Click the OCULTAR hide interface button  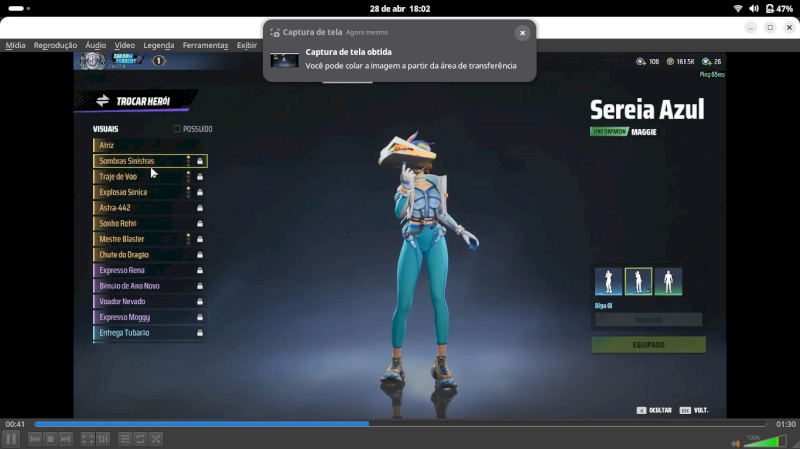[x=654, y=410]
